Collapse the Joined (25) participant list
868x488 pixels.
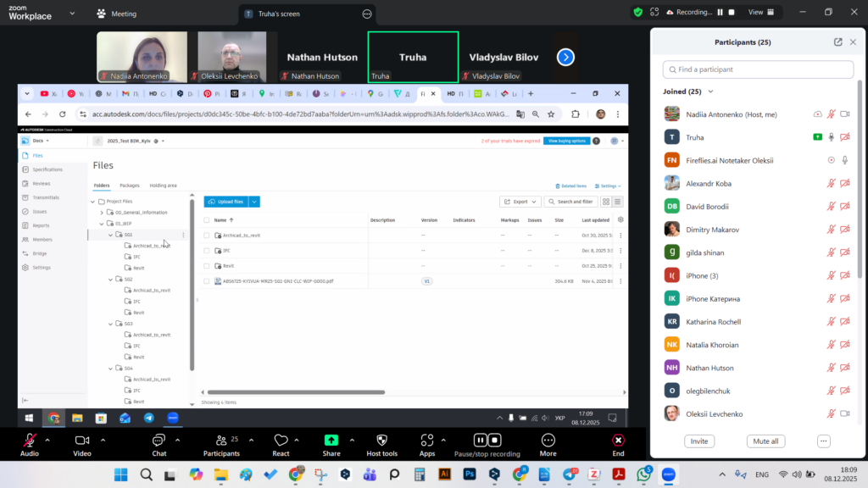(x=710, y=91)
